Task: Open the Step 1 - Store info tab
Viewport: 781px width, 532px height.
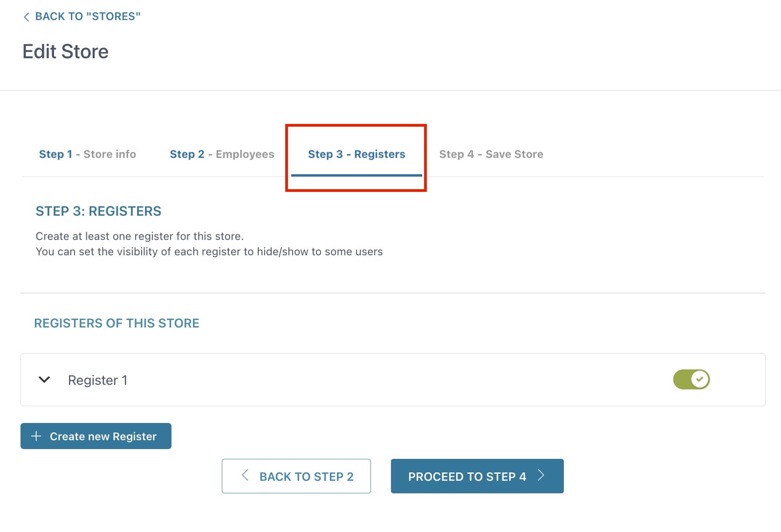Action: click(88, 154)
